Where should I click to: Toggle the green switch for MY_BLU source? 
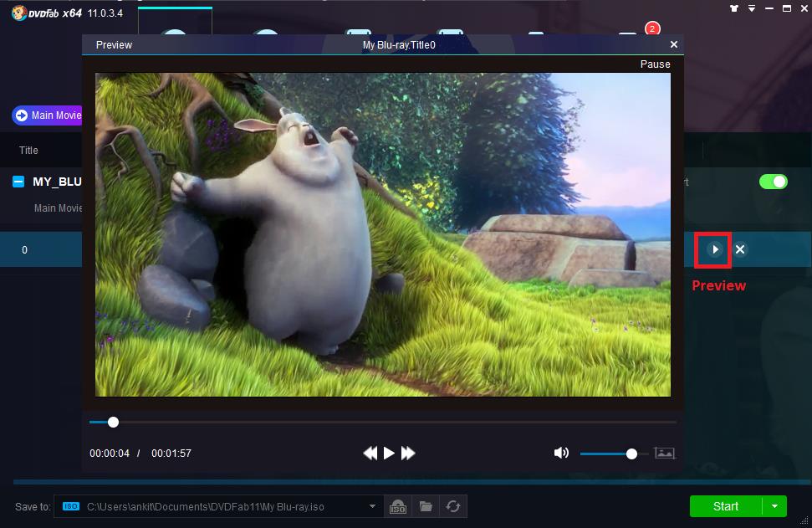point(773,182)
